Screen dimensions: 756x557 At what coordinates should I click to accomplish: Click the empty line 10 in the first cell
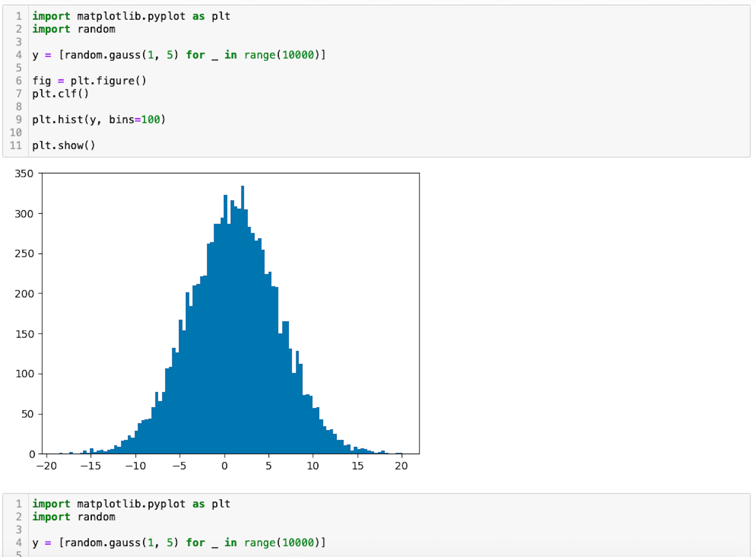point(151,133)
